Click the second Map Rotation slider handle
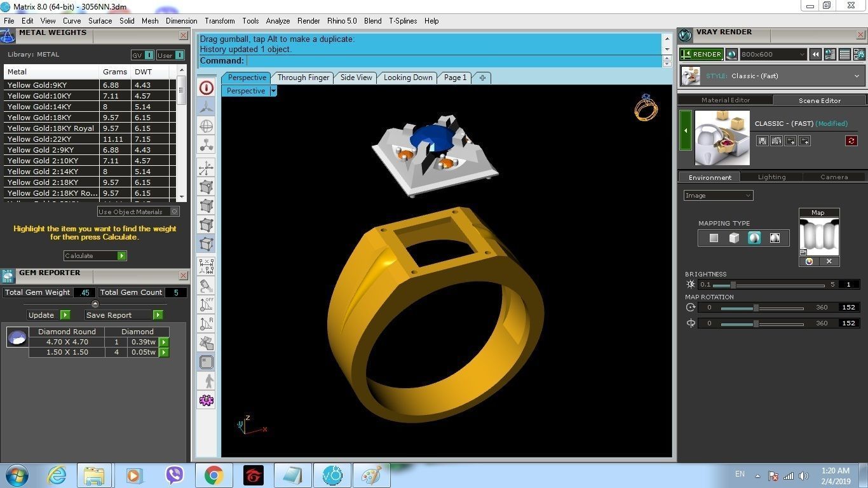The width and height of the screenshot is (868, 488). [x=756, y=323]
